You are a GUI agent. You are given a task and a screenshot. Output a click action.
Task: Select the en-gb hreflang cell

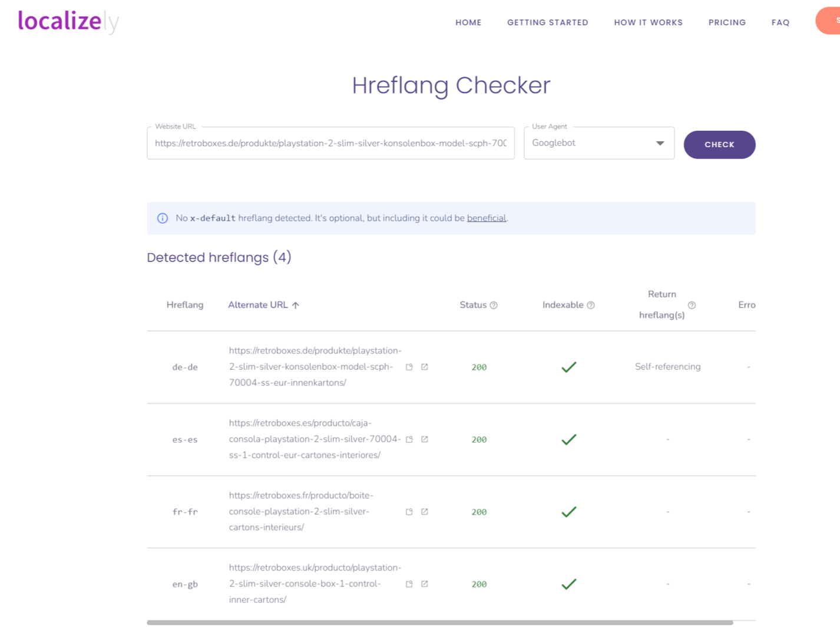tap(185, 585)
